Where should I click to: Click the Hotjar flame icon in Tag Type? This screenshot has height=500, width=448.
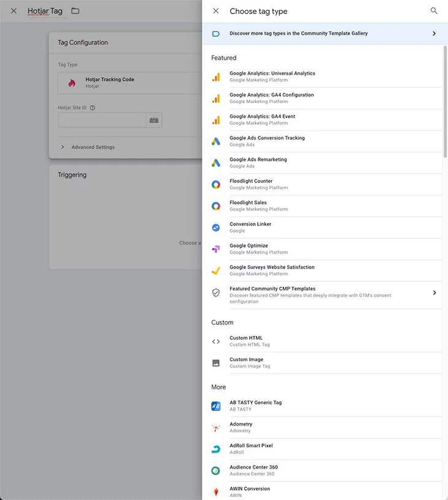coord(72,83)
